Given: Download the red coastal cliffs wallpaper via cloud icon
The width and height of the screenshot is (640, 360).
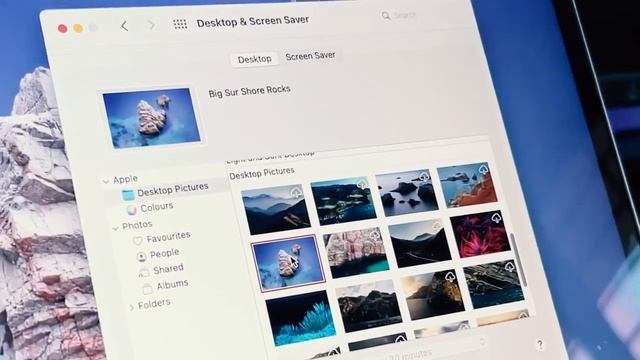Looking at the screenshot, I should (x=483, y=169).
